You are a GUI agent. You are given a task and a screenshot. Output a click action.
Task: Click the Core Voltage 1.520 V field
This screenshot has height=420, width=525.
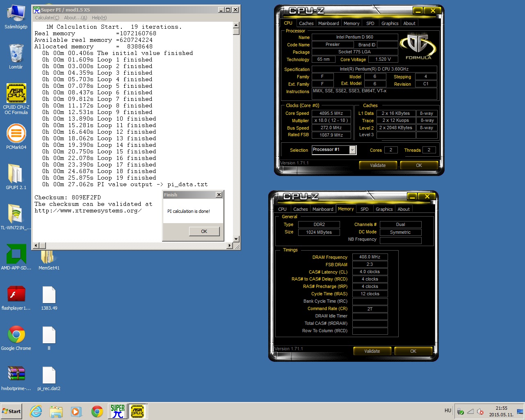coord(383,59)
